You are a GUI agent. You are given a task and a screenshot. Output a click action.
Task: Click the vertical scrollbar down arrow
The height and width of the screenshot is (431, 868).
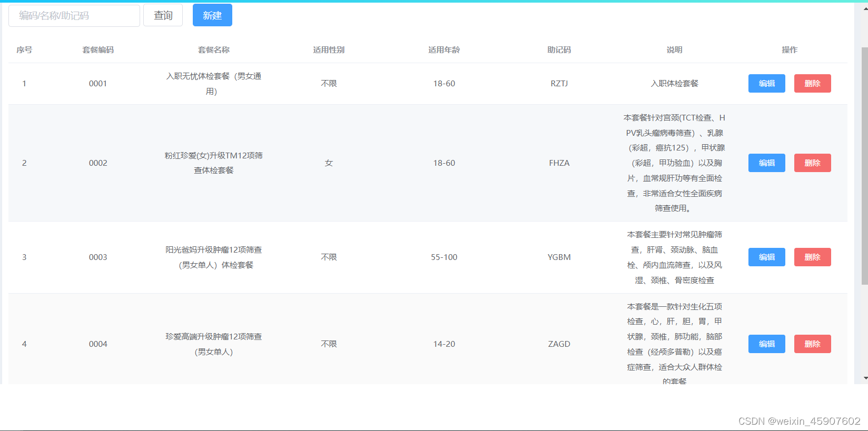(x=865, y=378)
